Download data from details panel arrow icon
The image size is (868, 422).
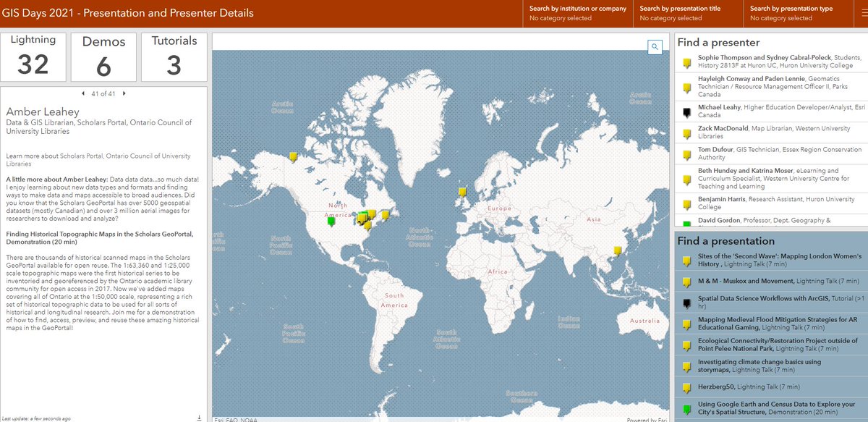[x=198, y=418]
